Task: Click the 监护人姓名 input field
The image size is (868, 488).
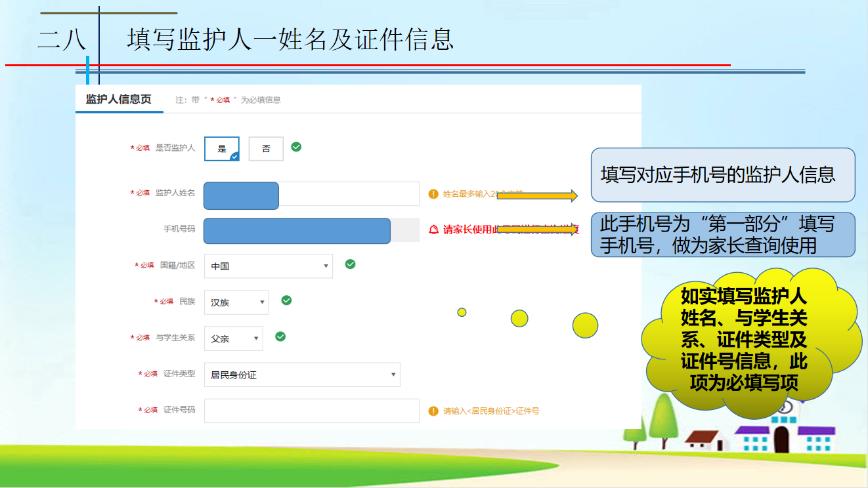Action: pyautogui.click(x=348, y=194)
